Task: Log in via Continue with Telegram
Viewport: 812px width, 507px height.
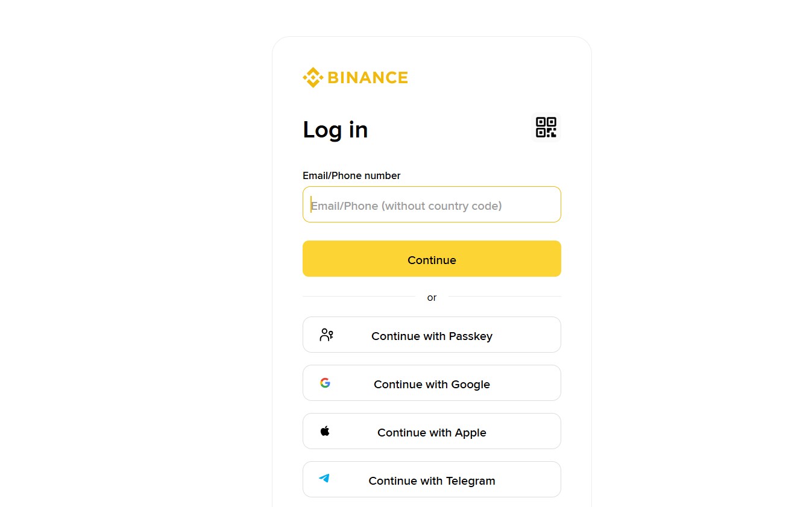Action: (x=432, y=479)
